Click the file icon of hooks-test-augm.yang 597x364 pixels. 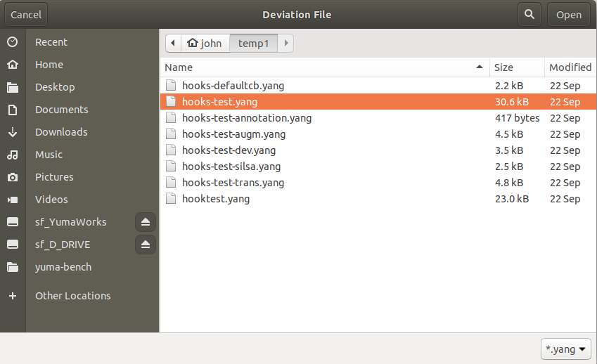171,134
